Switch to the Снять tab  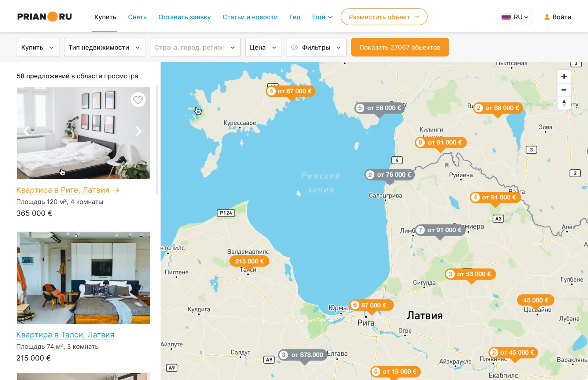(x=137, y=17)
